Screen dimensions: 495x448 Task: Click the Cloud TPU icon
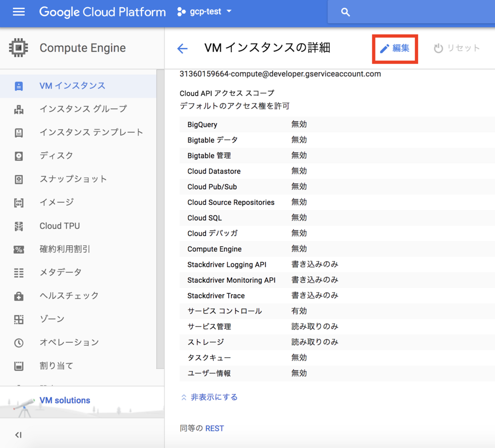(x=19, y=226)
